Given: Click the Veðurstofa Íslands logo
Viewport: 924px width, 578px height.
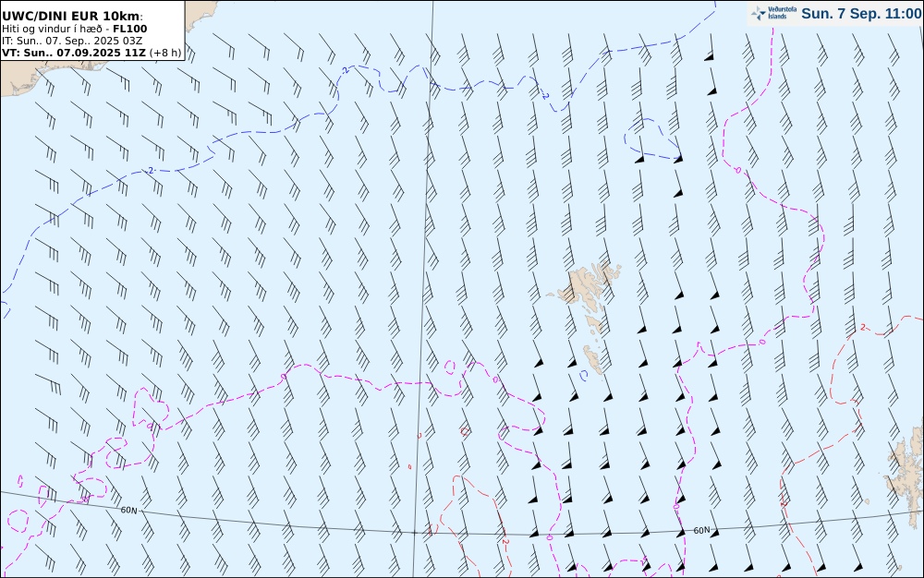Looking at the screenshot, I should click(x=773, y=13).
